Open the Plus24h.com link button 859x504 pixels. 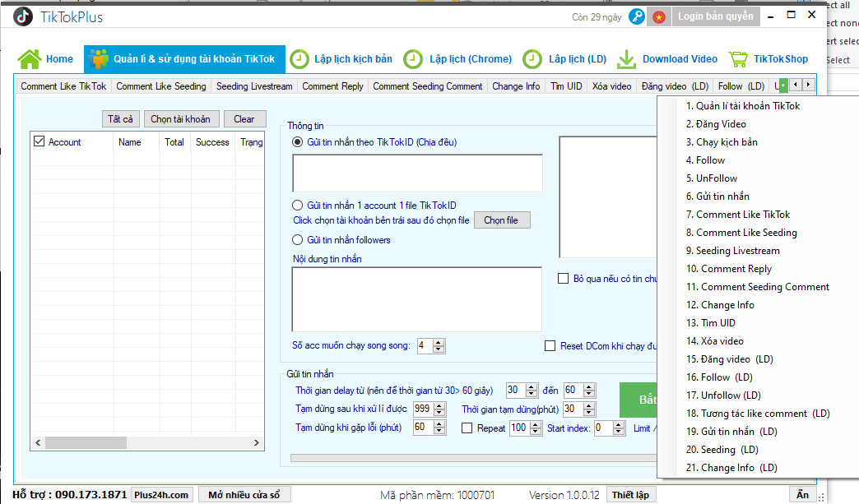(x=161, y=495)
